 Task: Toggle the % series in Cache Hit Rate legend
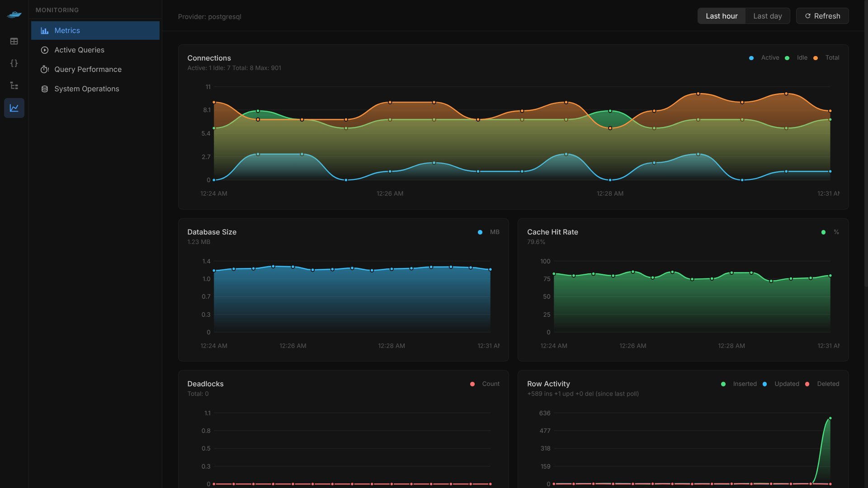click(830, 232)
